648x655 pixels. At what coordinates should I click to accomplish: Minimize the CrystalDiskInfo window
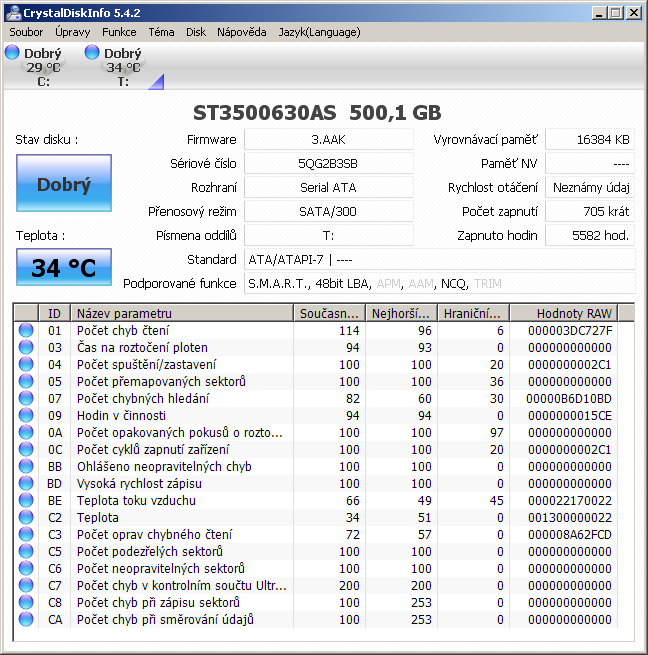pos(599,13)
